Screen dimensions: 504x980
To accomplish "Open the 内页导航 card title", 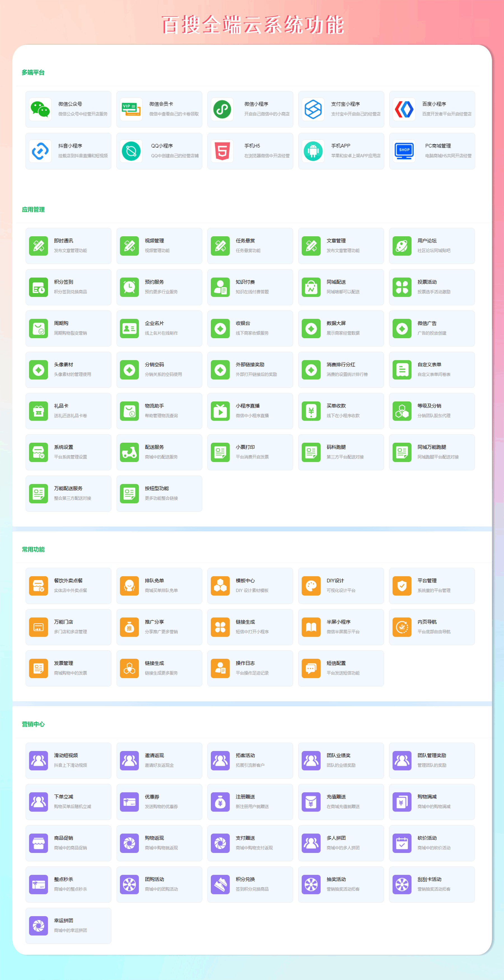I will [427, 622].
